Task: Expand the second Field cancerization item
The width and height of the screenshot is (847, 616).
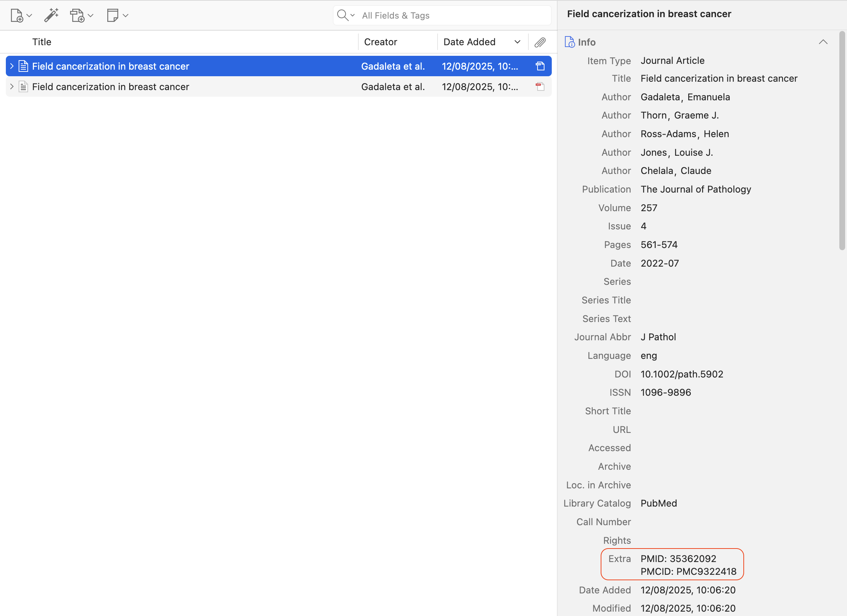Action: coord(12,87)
